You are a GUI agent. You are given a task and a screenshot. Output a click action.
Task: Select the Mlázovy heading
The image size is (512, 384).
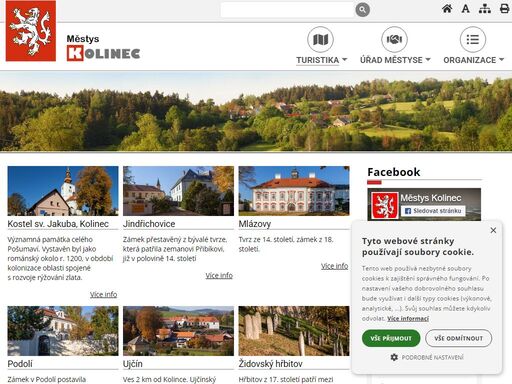pos(255,224)
